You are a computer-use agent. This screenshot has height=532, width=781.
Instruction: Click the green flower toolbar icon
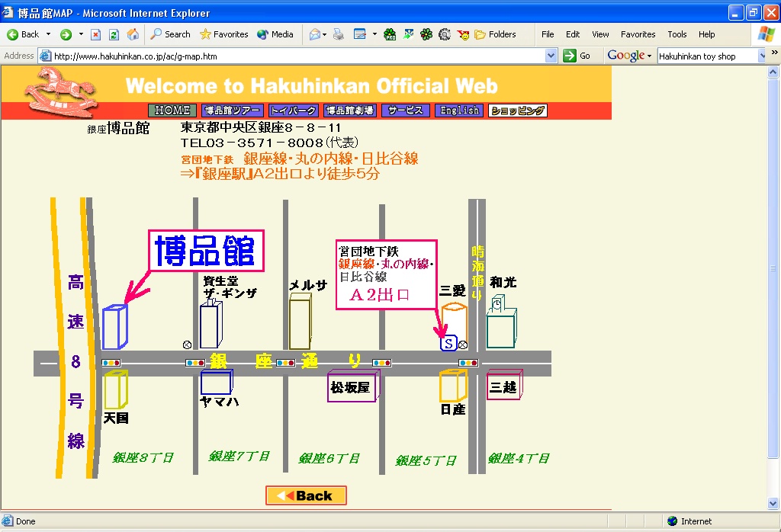[426, 34]
